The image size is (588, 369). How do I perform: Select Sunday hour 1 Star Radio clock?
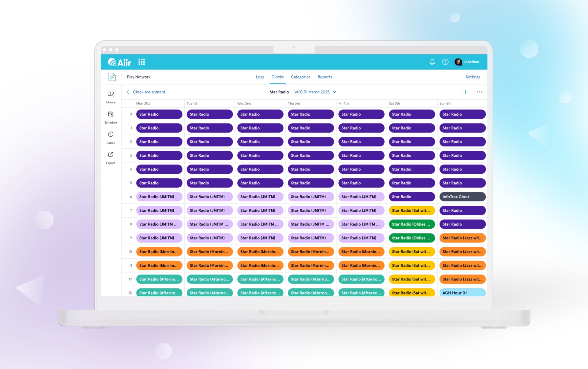tap(462, 128)
